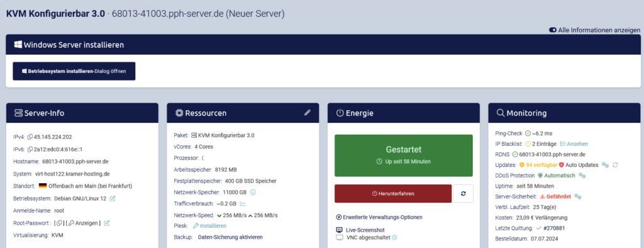Toggle the 'Alle Informationen anzeigen' switch

(x=553, y=30)
